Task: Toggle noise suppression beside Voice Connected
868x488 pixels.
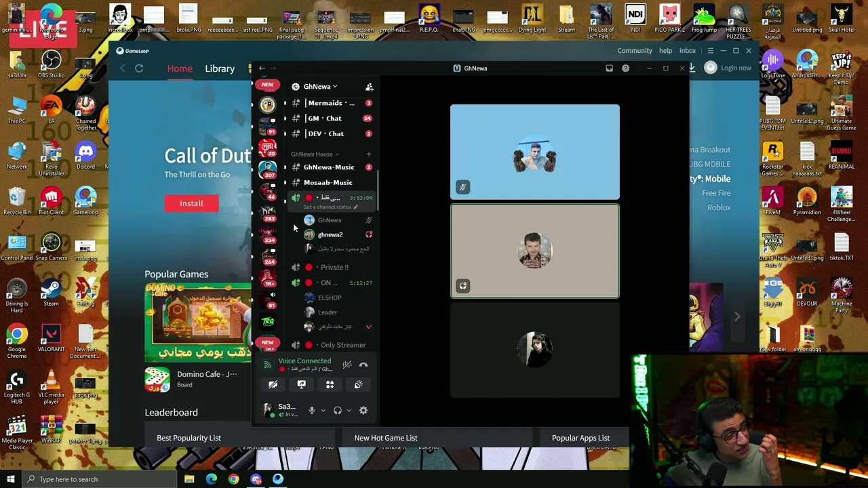Action: point(347,365)
